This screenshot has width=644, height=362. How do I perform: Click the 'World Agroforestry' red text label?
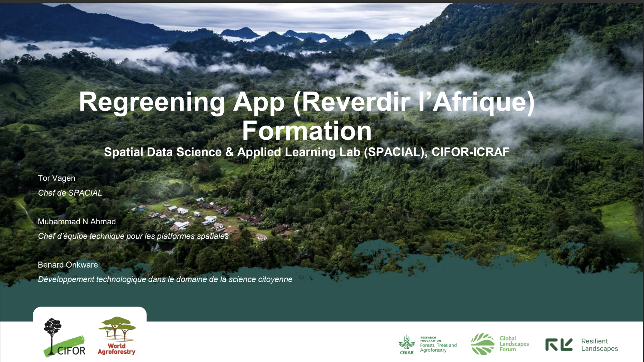tap(117, 349)
